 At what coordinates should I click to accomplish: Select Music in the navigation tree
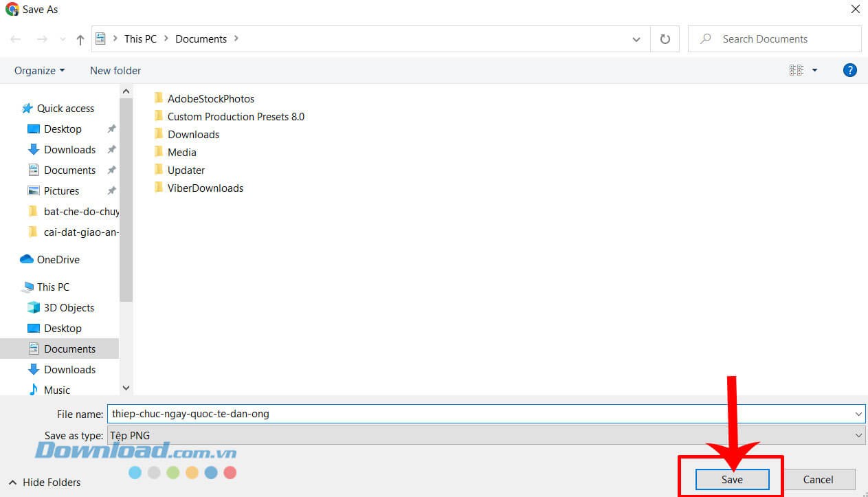coord(57,390)
